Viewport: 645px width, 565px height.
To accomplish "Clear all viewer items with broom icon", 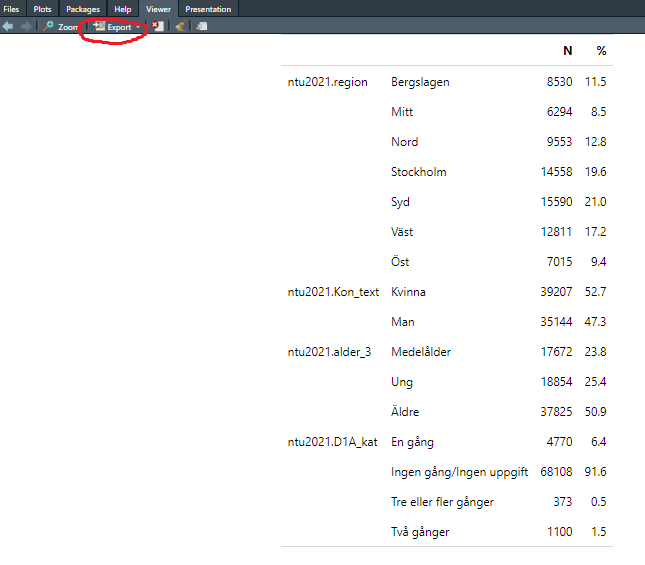I will [x=180, y=27].
